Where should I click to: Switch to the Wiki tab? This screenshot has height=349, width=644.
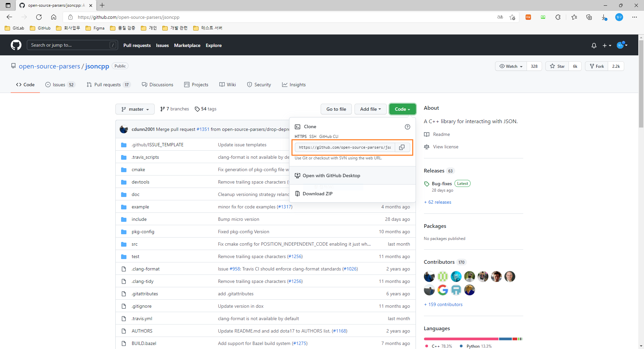pos(228,85)
